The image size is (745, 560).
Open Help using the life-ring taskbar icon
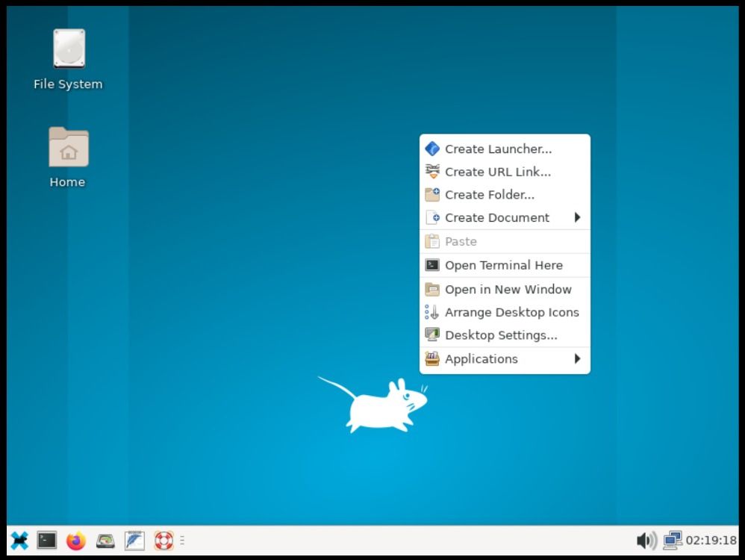coord(163,540)
